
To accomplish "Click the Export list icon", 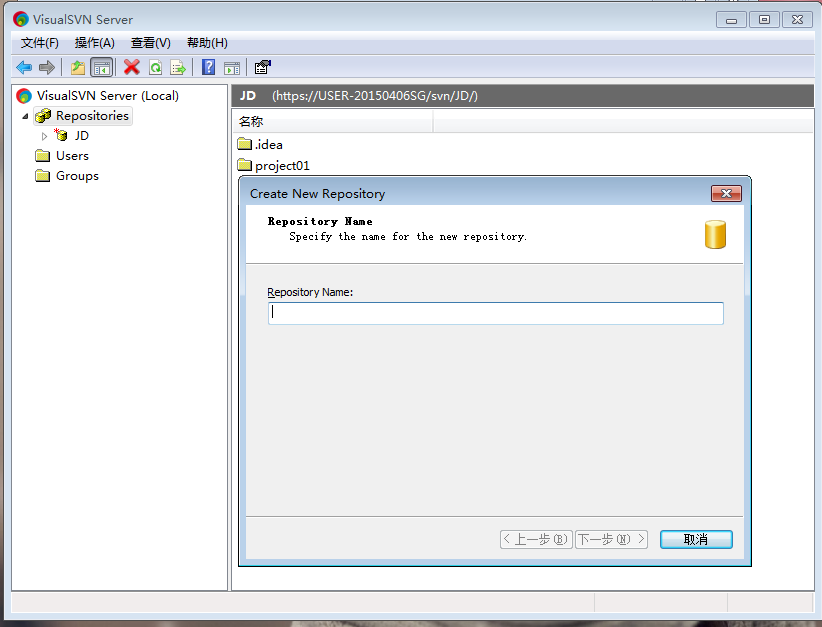I will (178, 67).
